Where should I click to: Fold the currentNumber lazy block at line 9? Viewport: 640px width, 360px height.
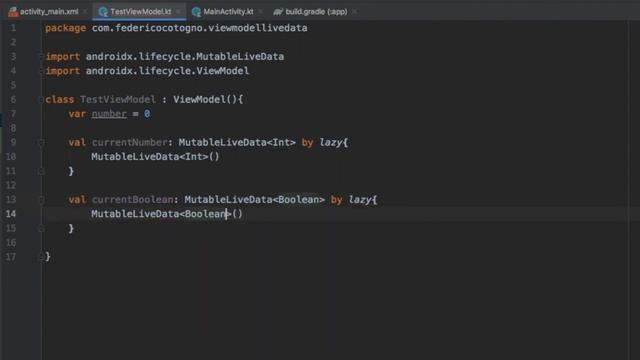41,142
